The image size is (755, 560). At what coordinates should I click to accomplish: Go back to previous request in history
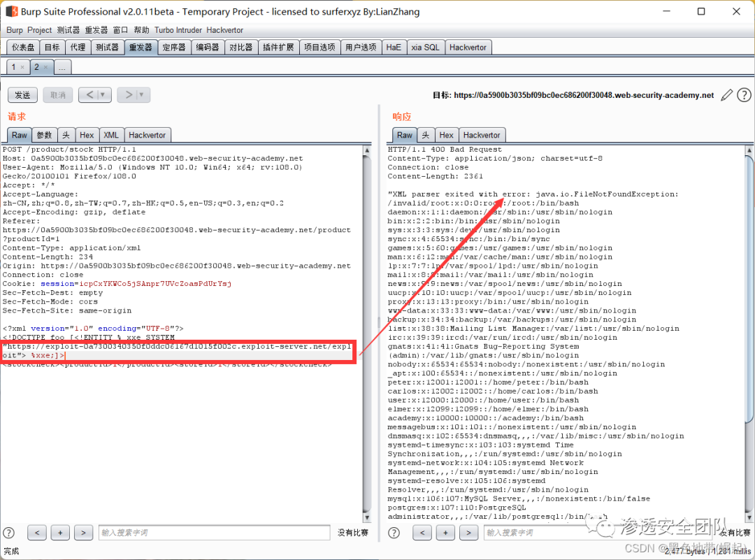89,95
